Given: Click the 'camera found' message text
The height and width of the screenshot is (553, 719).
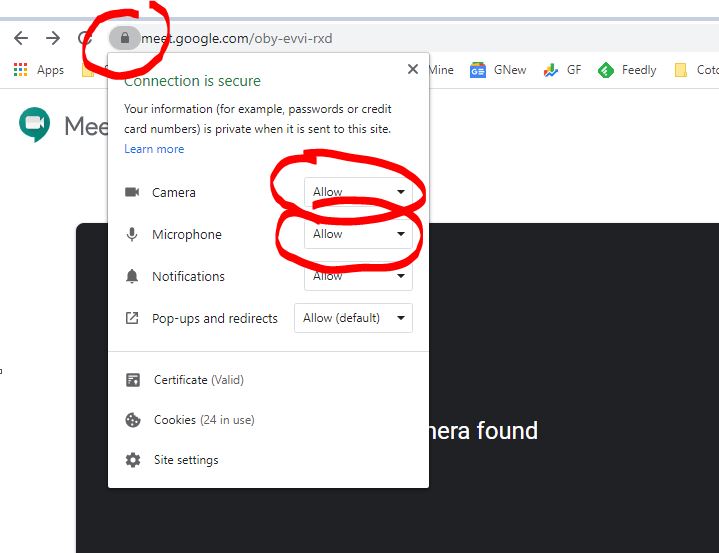Looking at the screenshot, I should [x=483, y=431].
